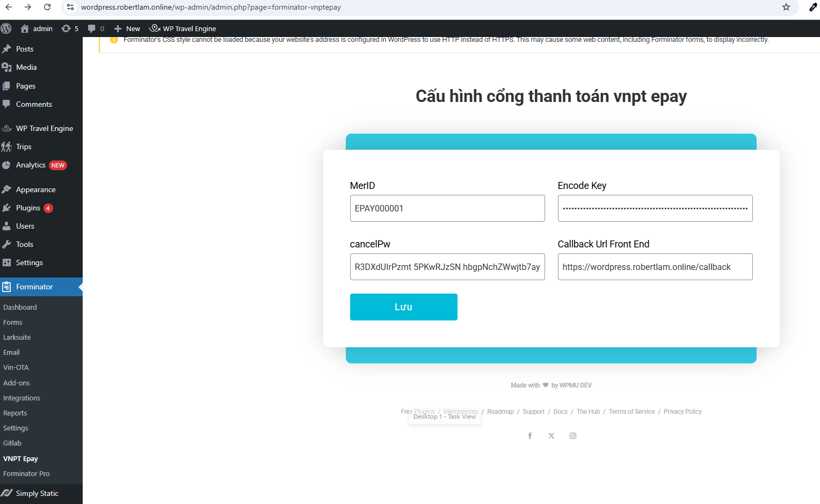
Task: Open Simply Static in sidebar
Action: [x=37, y=494]
